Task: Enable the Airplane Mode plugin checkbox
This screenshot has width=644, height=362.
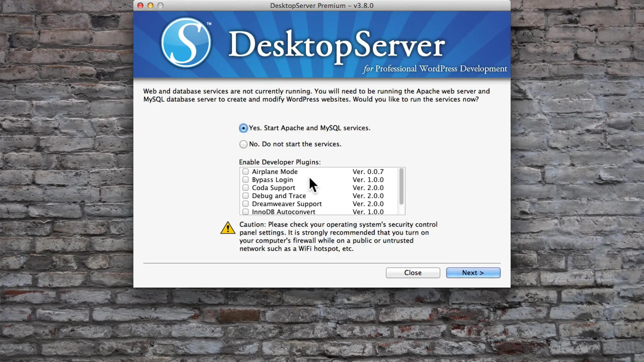Action: 246,172
